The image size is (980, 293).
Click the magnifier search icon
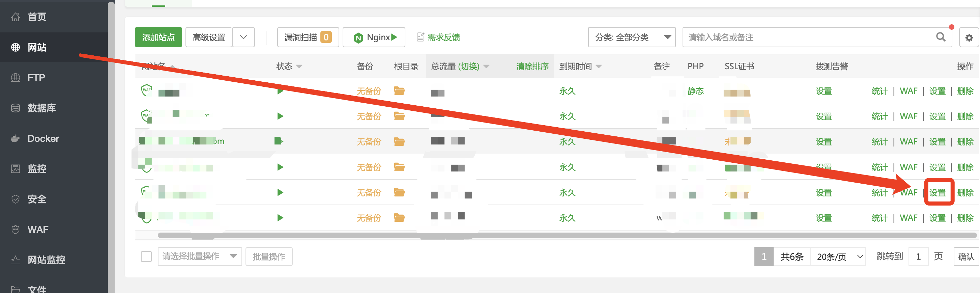941,37
